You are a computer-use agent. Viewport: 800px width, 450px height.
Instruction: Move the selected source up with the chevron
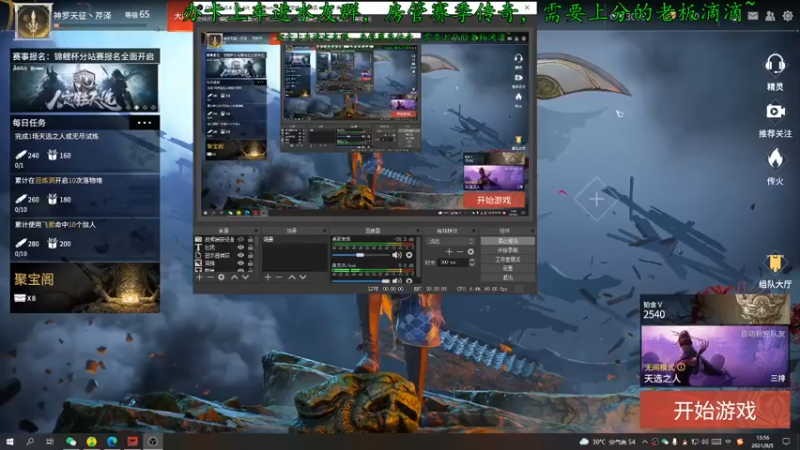234,277
